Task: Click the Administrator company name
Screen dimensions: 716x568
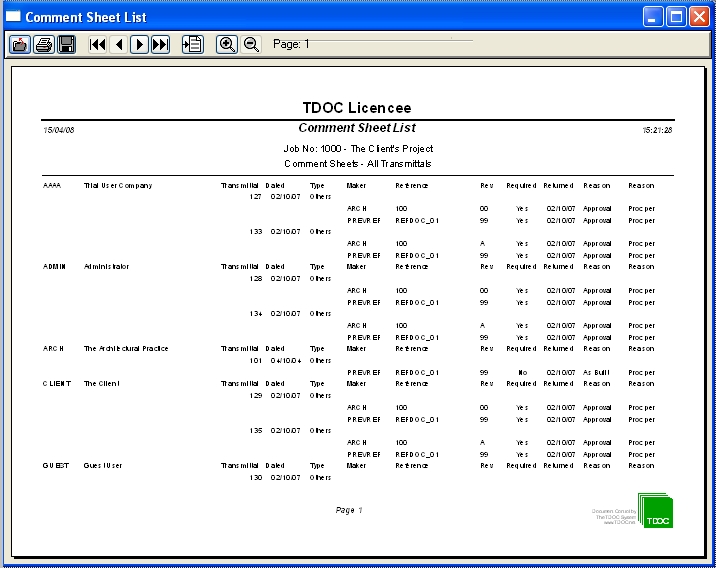Action: [106, 267]
